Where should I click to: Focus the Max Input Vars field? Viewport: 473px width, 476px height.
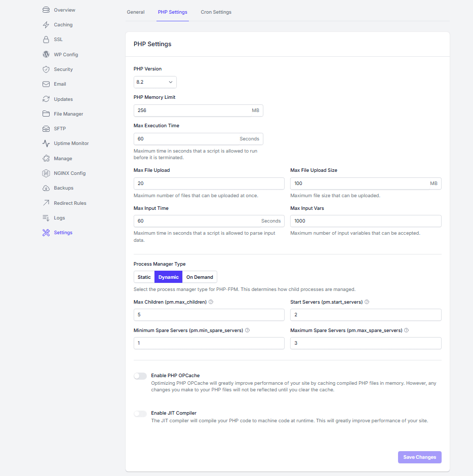(x=365, y=221)
